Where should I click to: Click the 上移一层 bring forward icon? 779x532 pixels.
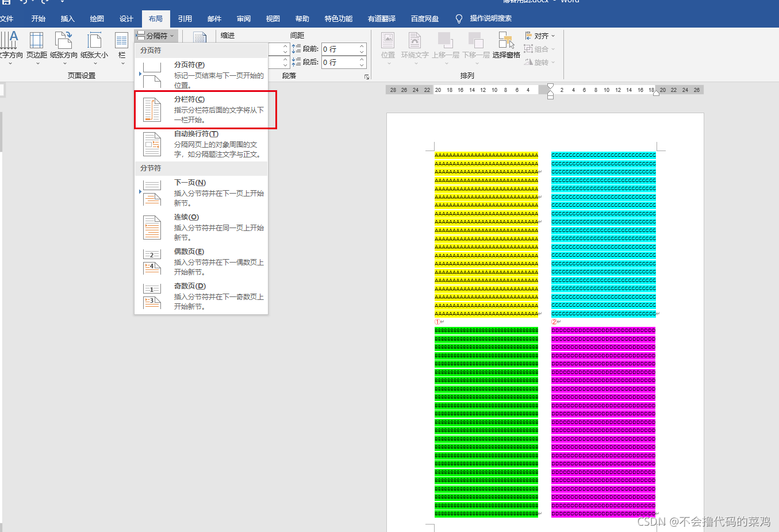pos(445,40)
